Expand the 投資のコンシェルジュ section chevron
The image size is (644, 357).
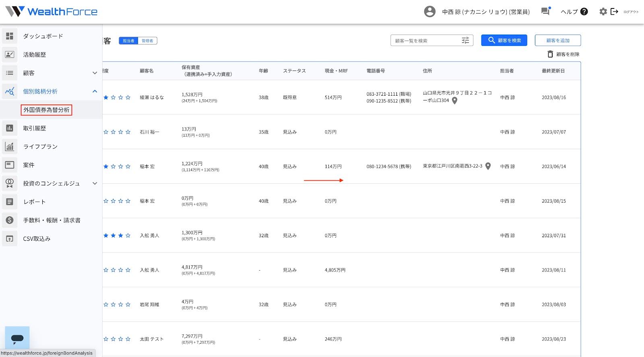pyautogui.click(x=95, y=183)
